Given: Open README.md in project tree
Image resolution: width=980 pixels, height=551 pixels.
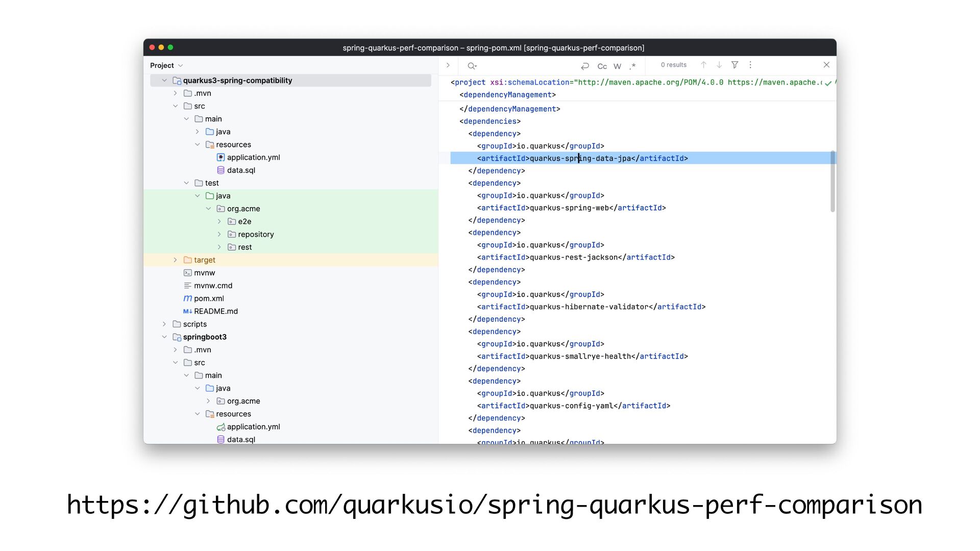Looking at the screenshot, I should 215,311.
